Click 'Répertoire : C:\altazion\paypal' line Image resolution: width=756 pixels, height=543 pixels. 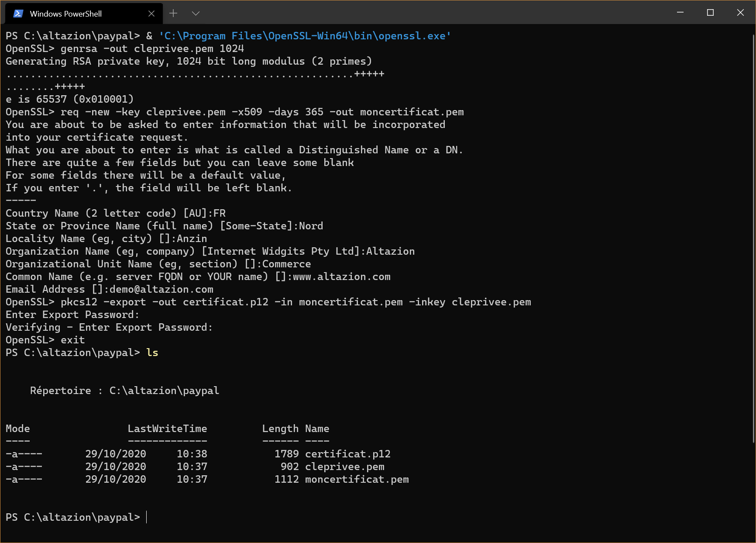click(125, 391)
